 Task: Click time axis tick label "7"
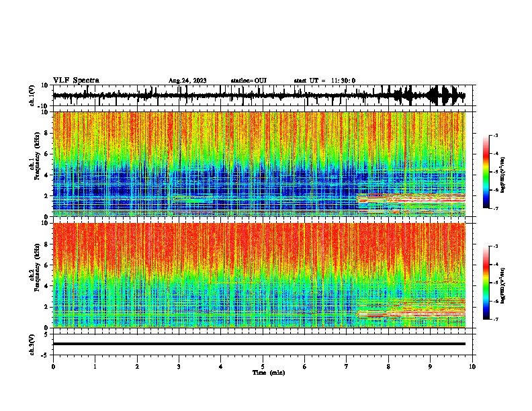point(347,367)
